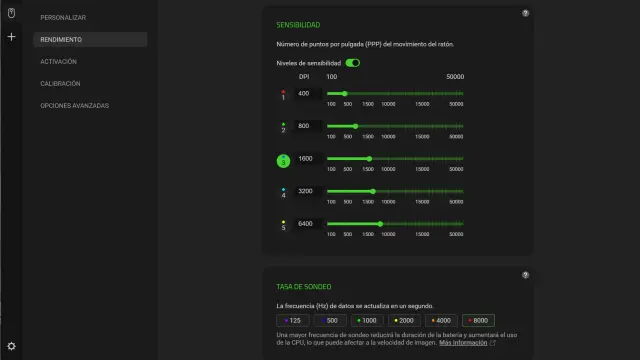The width and height of the screenshot is (640, 360).
Task: Click the SENSIBILIDAD section heading
Action: coord(298,25)
